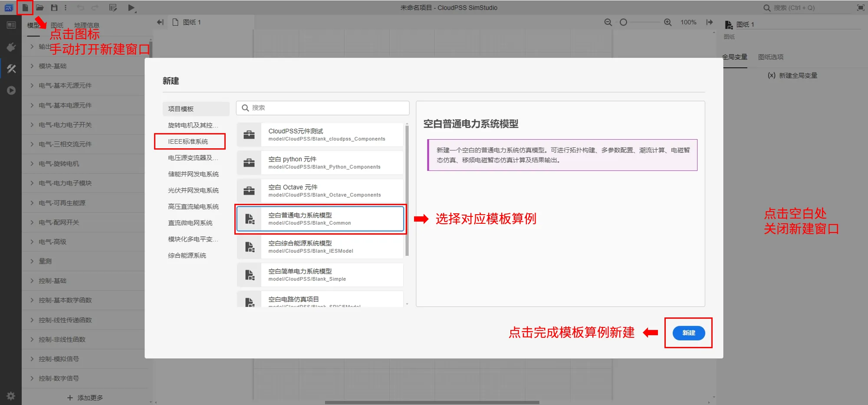Select CloudPSS元件测试 template
This screenshot has width=868, height=405.
pyautogui.click(x=320, y=134)
